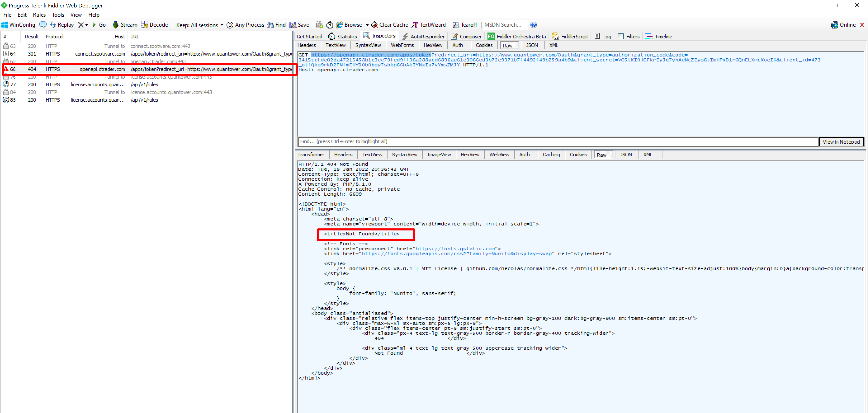The width and height of the screenshot is (868, 413).
Task: Open the Keep: All sessions dropdown
Action: coord(199,25)
